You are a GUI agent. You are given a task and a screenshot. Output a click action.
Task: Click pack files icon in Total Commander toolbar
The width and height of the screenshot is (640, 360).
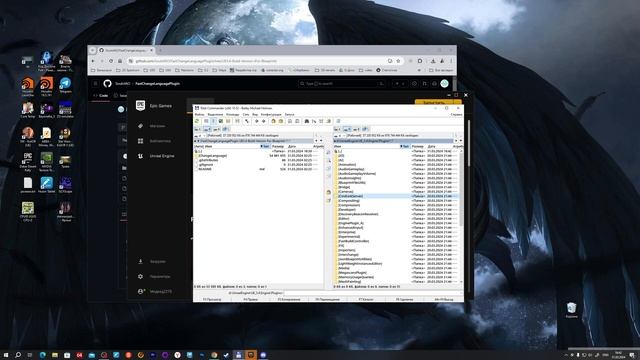273,121
